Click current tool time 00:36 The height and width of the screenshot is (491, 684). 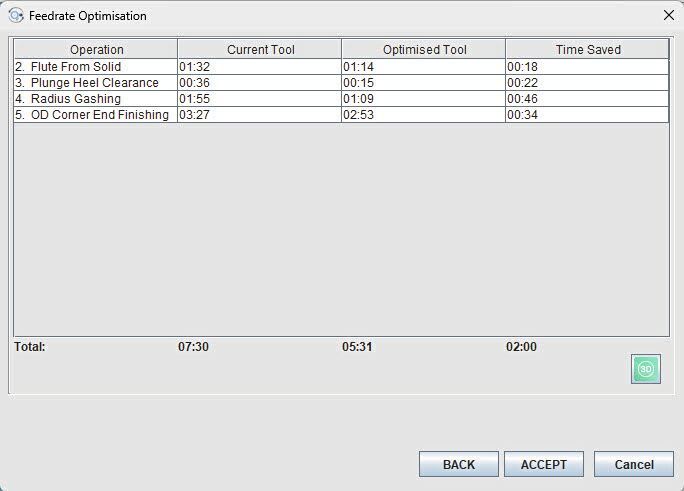click(195, 83)
